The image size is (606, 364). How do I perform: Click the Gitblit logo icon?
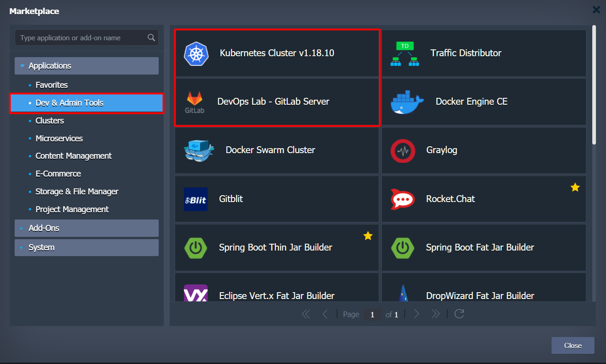click(196, 199)
